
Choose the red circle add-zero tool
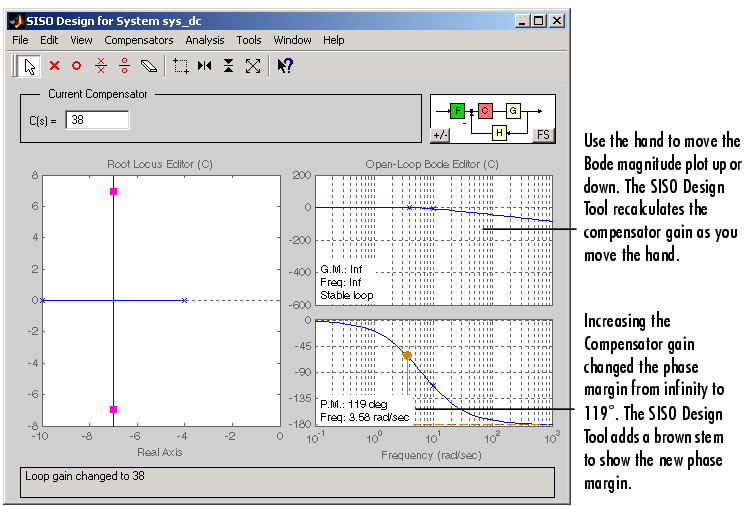pos(76,66)
